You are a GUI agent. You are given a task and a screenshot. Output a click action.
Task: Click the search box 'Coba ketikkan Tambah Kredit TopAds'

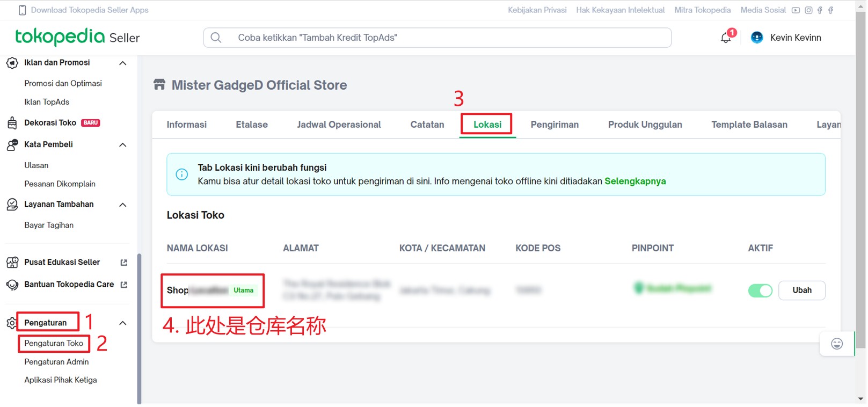[x=437, y=38]
